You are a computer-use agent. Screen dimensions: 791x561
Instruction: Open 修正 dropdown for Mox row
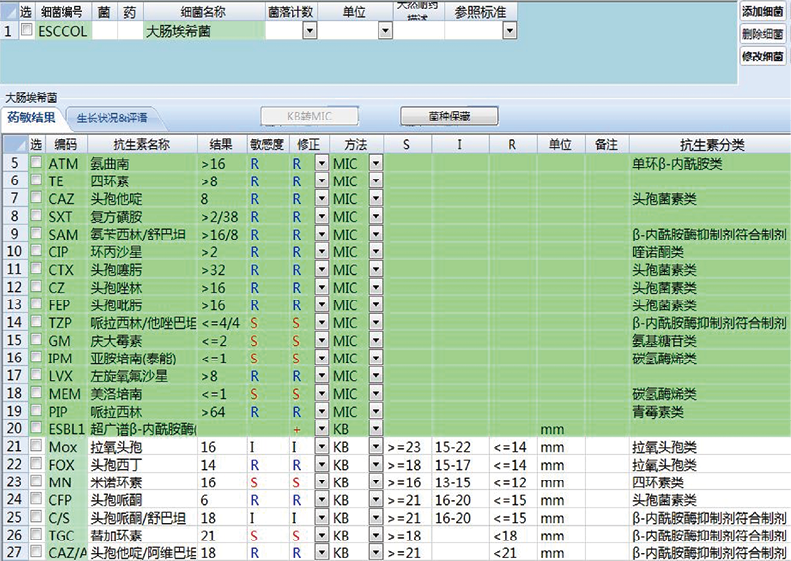click(321, 447)
